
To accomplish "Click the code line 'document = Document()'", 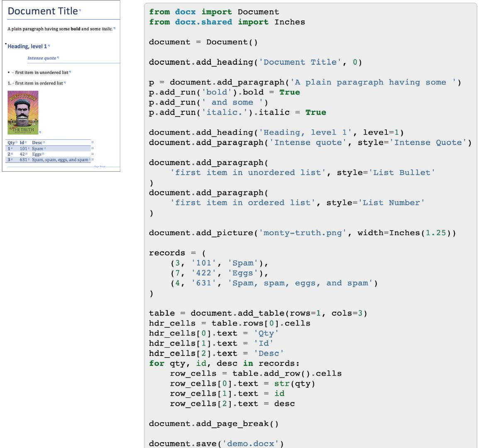I will [203, 42].
